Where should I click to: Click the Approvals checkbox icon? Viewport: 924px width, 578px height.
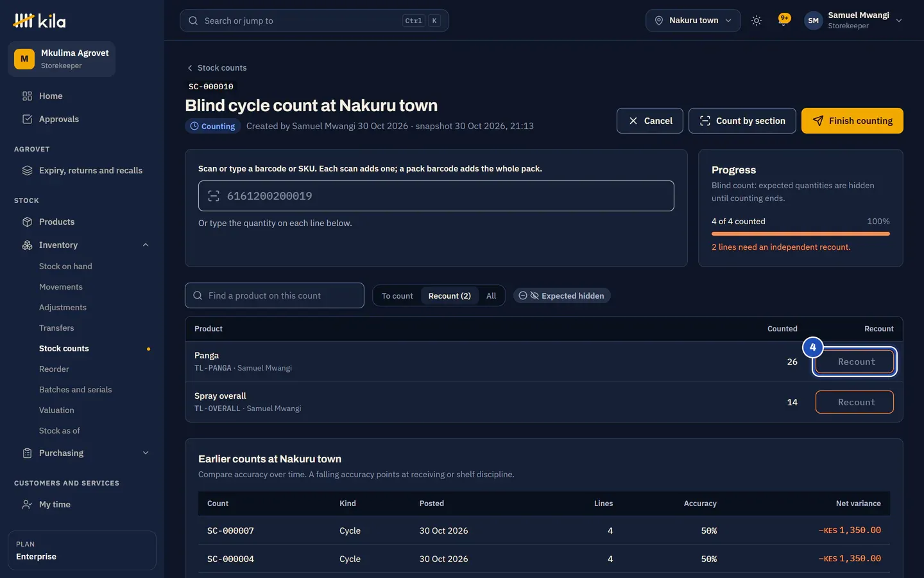click(27, 119)
